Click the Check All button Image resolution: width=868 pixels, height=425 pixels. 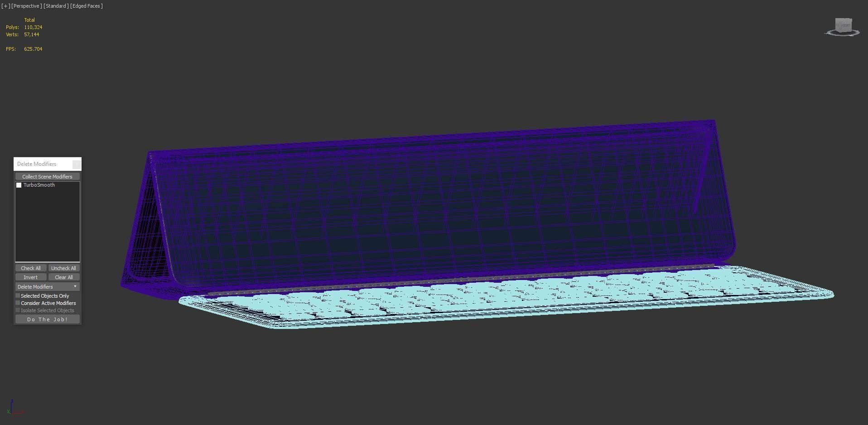pyautogui.click(x=31, y=268)
